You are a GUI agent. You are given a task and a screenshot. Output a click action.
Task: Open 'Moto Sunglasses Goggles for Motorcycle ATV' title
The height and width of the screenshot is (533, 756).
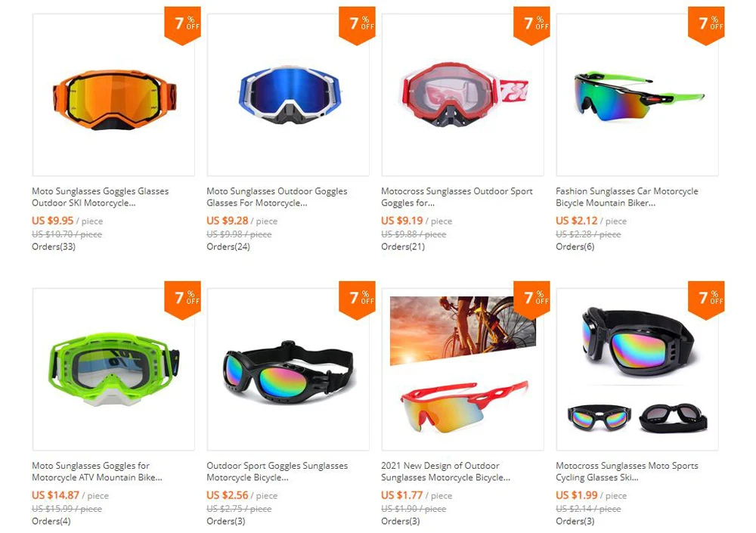(97, 471)
